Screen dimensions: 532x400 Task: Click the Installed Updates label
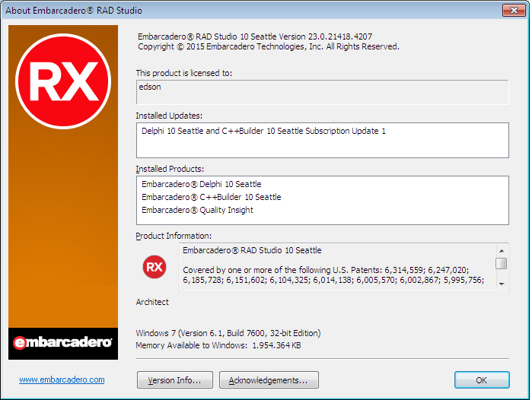point(169,116)
